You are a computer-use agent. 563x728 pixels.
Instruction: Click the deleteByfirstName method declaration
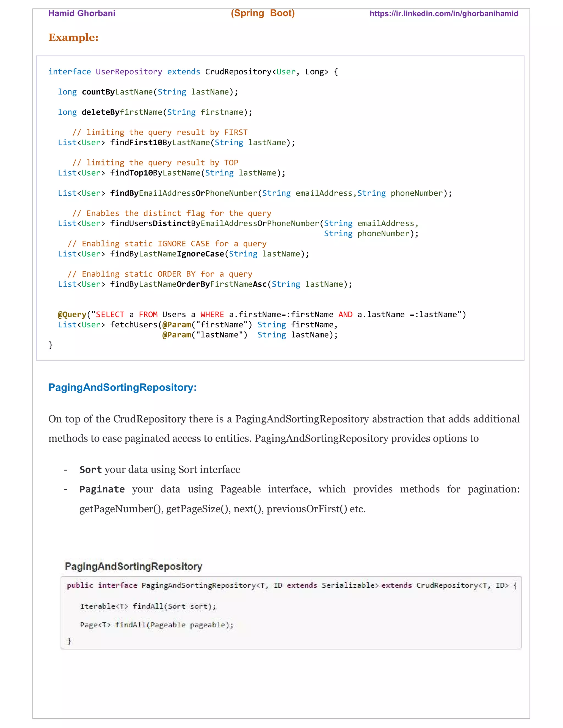point(122,112)
